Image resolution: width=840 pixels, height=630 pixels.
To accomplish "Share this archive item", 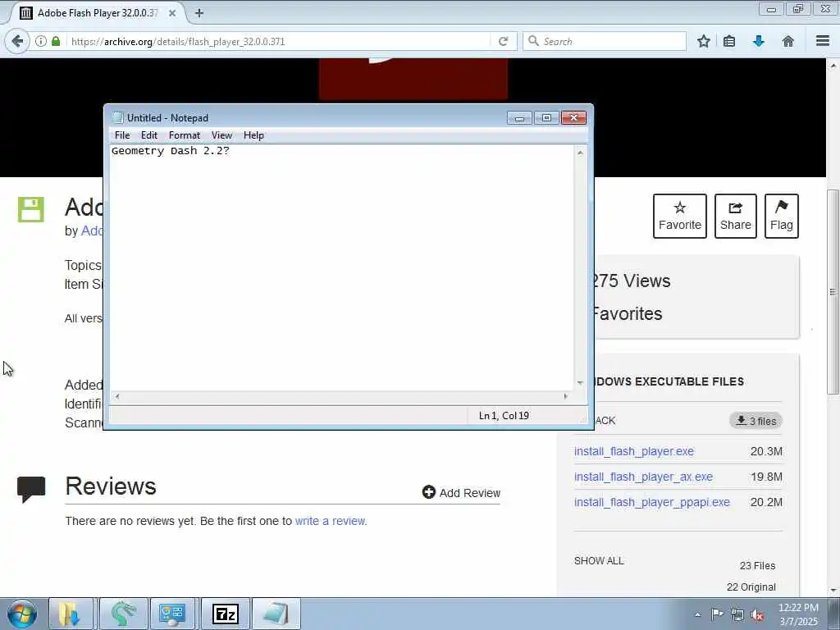I will [x=736, y=216].
